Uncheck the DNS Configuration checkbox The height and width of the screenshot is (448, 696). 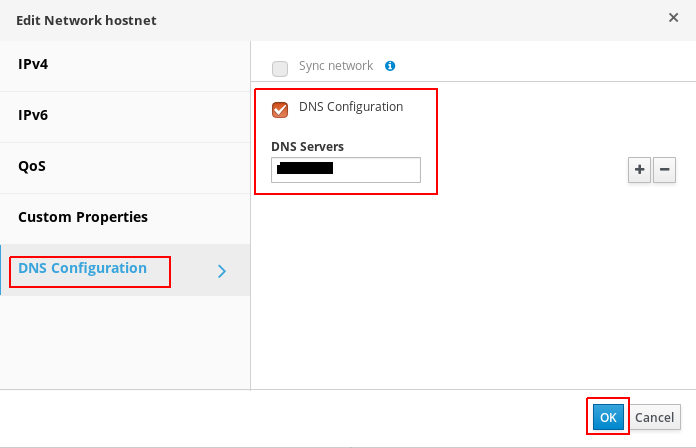tap(280, 110)
